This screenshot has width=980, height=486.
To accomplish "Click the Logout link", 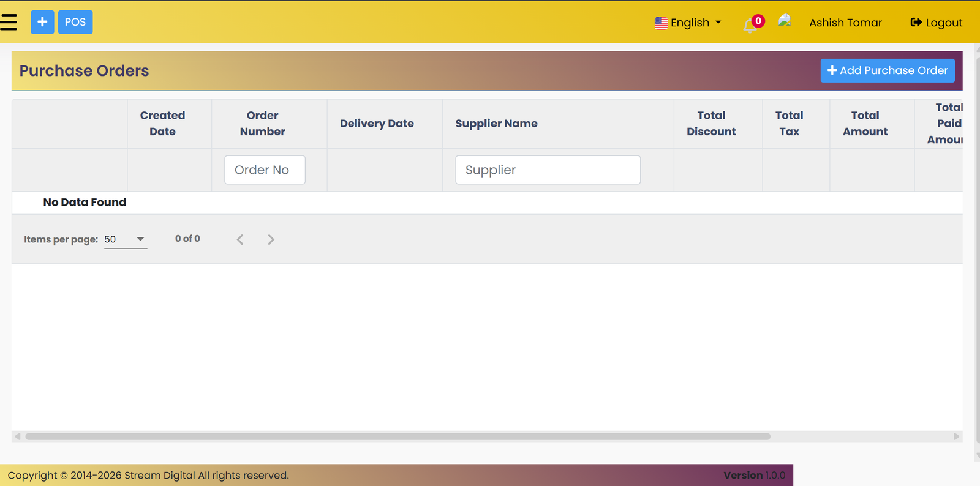I will [x=937, y=23].
